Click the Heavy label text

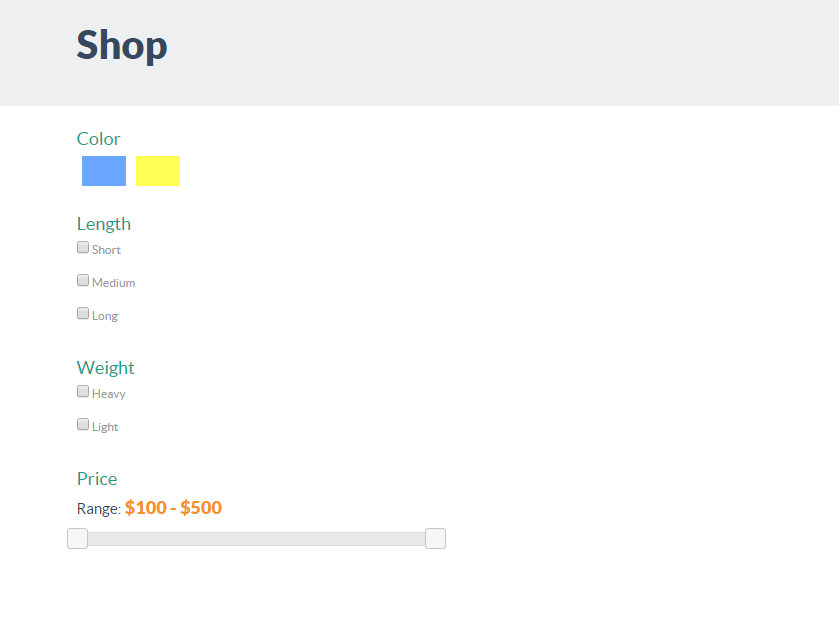pyautogui.click(x=109, y=394)
